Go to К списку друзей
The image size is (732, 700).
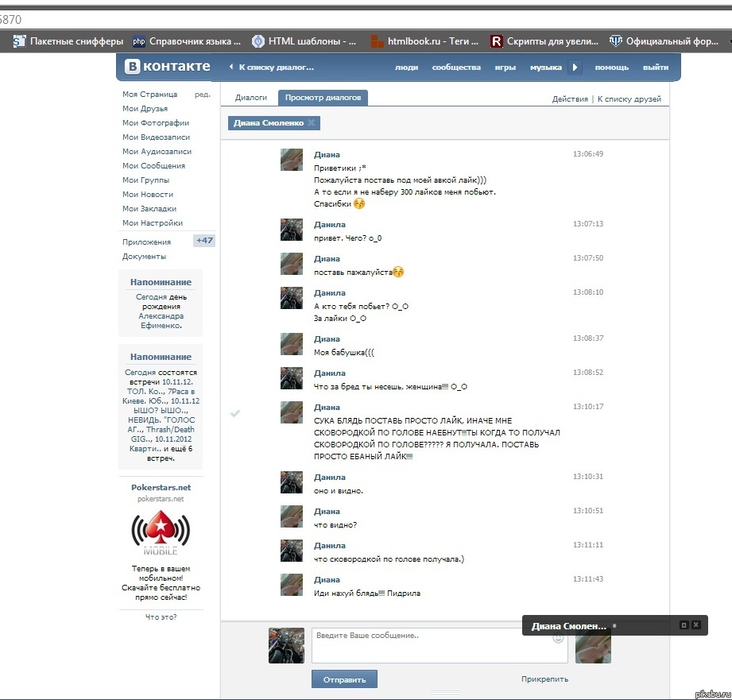coord(629,99)
